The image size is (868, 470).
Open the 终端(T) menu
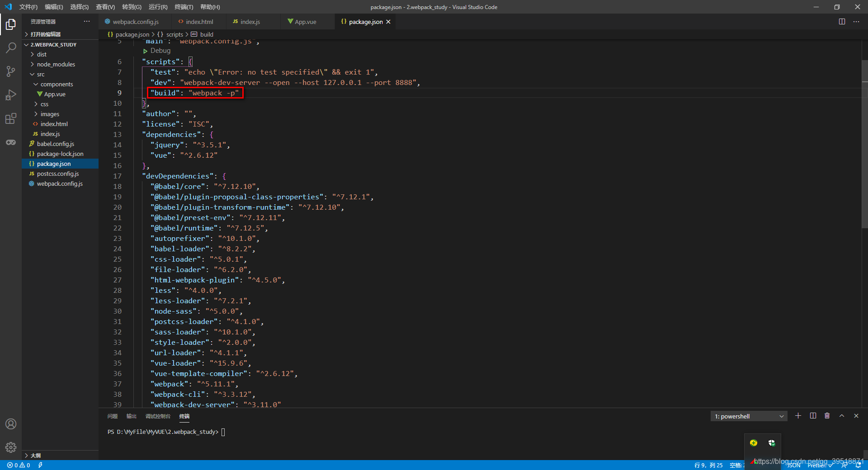[184, 7]
